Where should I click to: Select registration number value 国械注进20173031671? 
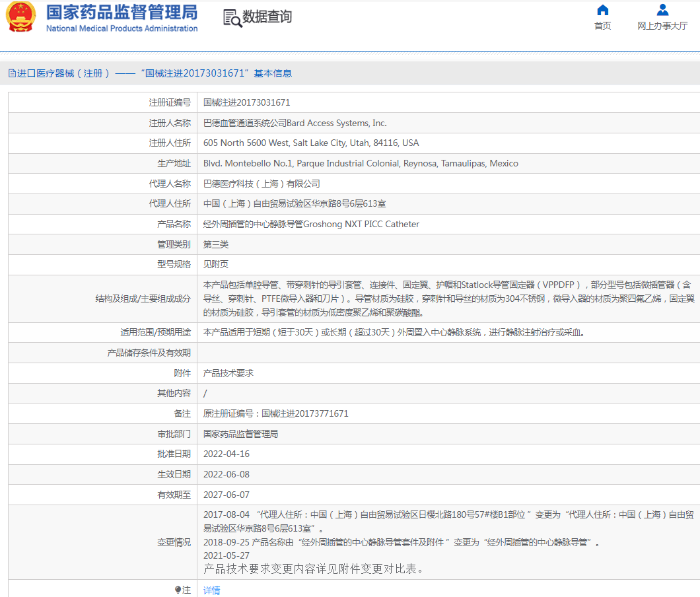(246, 103)
